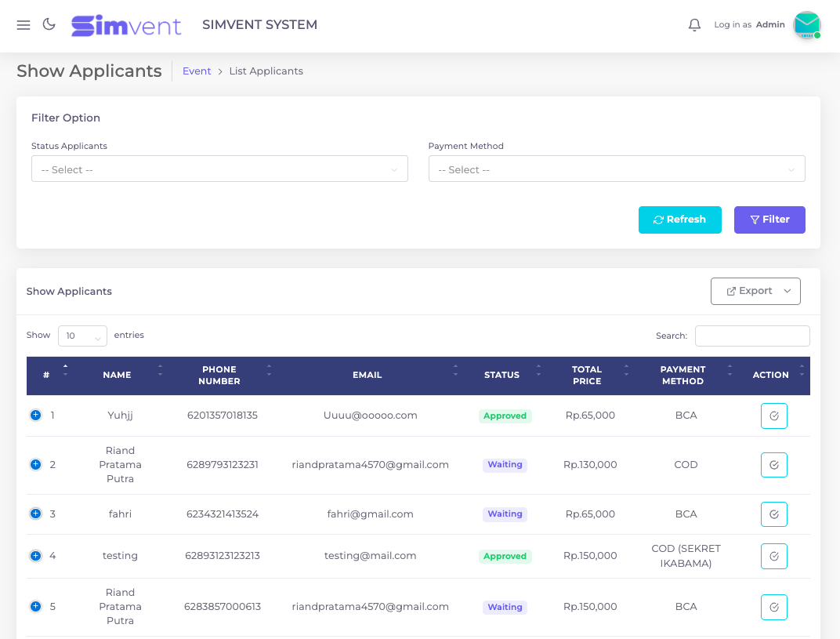Click approve action icon for Yuhjj
Viewport: 840px width, 639px height.
click(x=773, y=416)
